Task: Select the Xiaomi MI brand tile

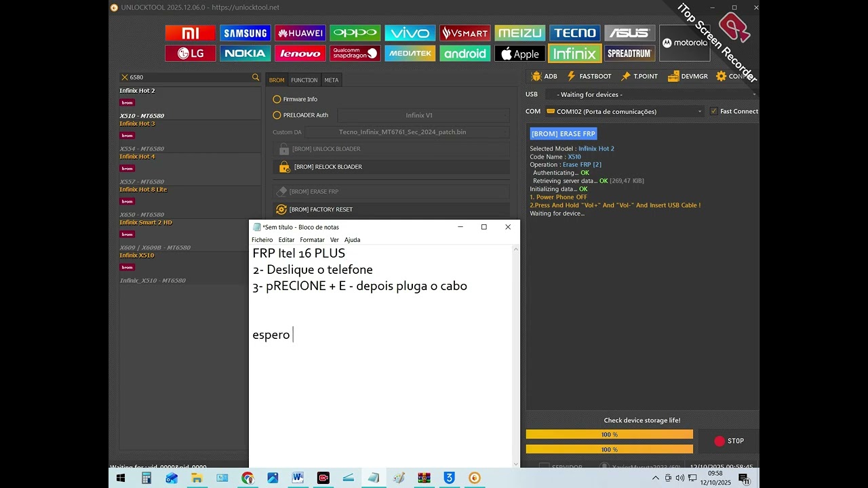Action: (191, 33)
